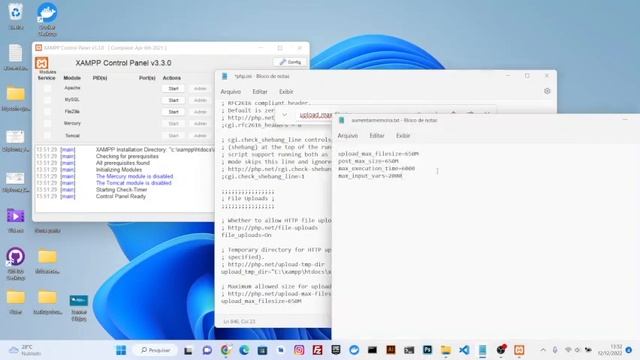This screenshot has height=360, width=640.
Task: Select the Docker Desktop shortcut on desktop
Action: tap(47, 19)
